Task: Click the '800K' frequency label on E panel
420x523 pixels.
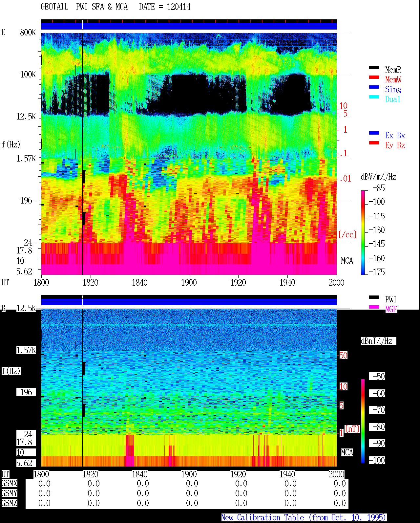Action: [x=28, y=32]
